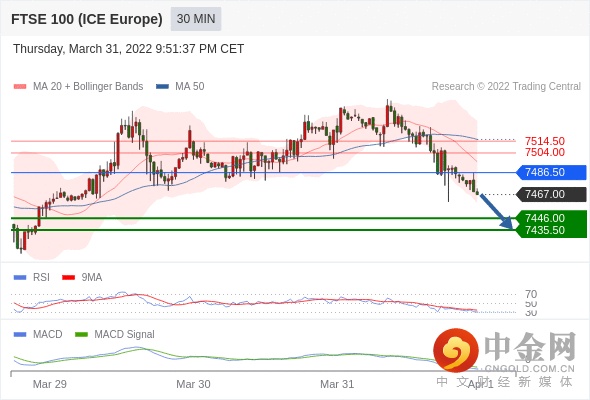Click the green 7446.00 support label
590x400 pixels.
click(551, 218)
